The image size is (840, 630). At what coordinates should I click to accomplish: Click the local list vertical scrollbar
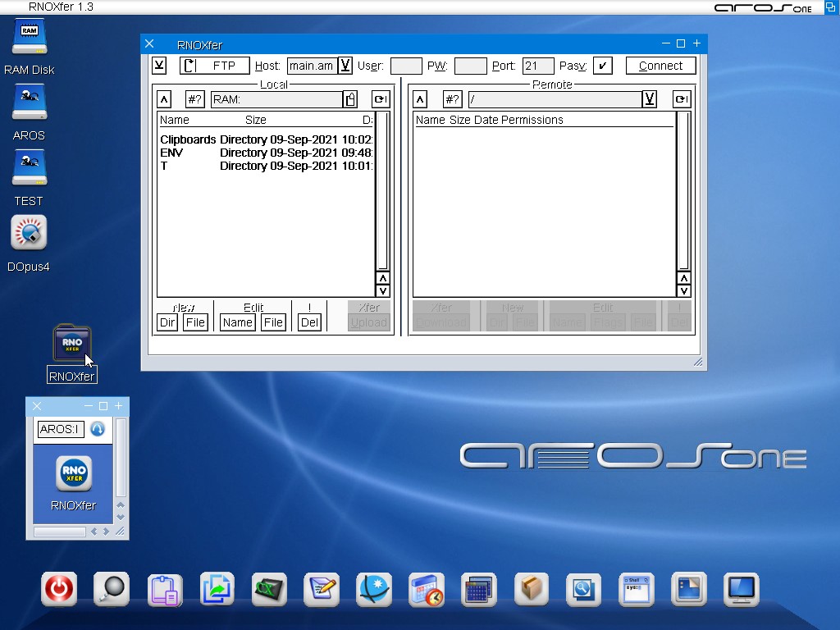pos(382,190)
